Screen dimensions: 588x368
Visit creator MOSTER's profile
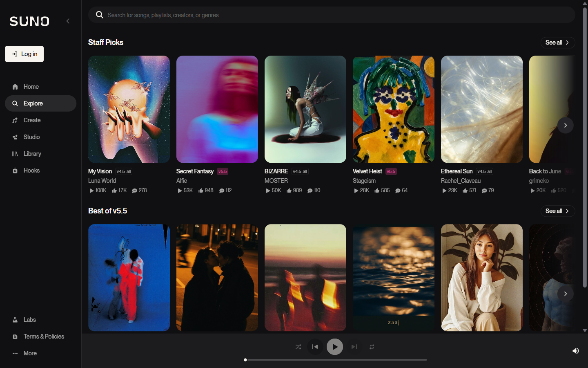click(x=276, y=181)
